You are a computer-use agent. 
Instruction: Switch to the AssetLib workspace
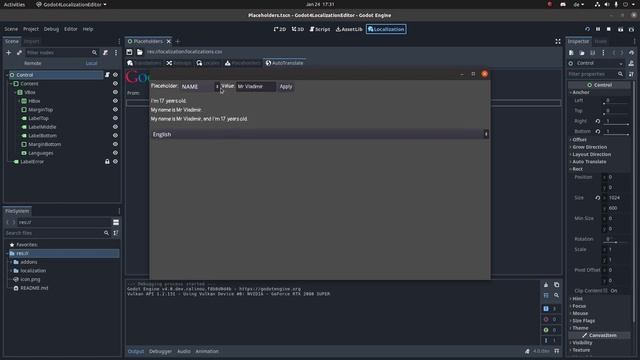(x=349, y=29)
